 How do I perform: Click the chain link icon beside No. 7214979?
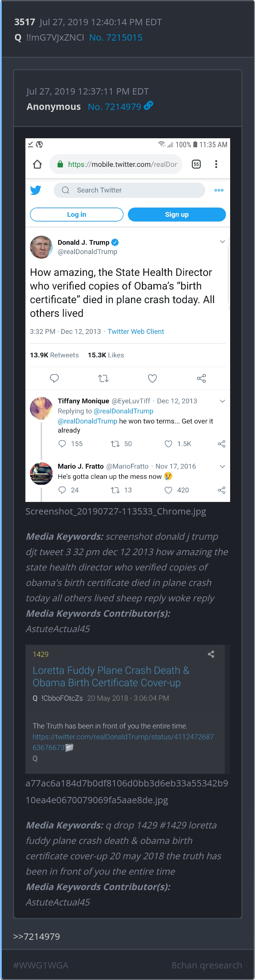149,105
